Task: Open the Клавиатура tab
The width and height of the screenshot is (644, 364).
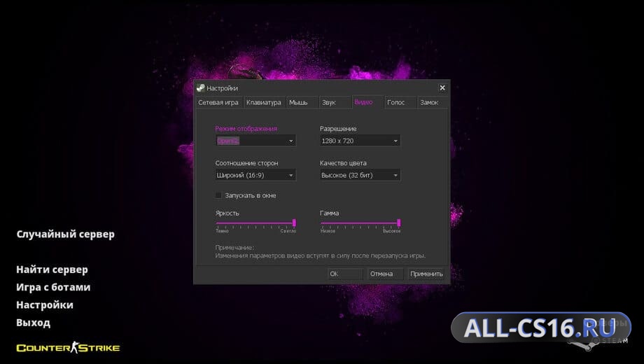Action: pyautogui.click(x=264, y=103)
